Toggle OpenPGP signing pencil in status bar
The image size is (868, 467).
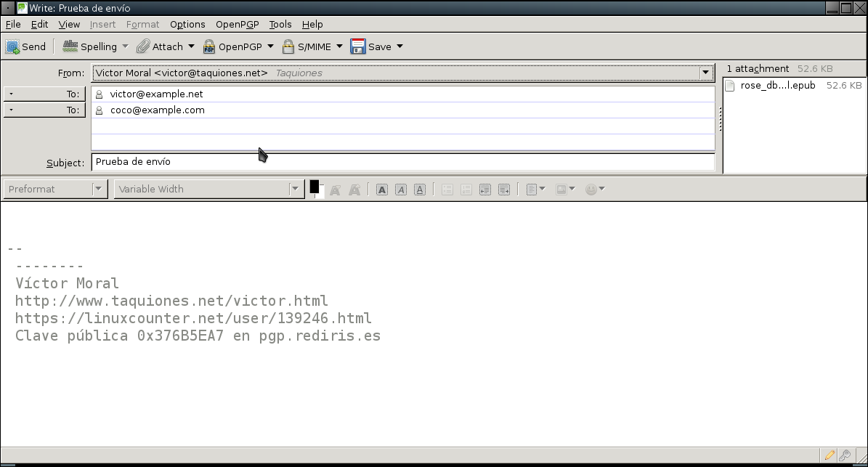click(x=830, y=455)
